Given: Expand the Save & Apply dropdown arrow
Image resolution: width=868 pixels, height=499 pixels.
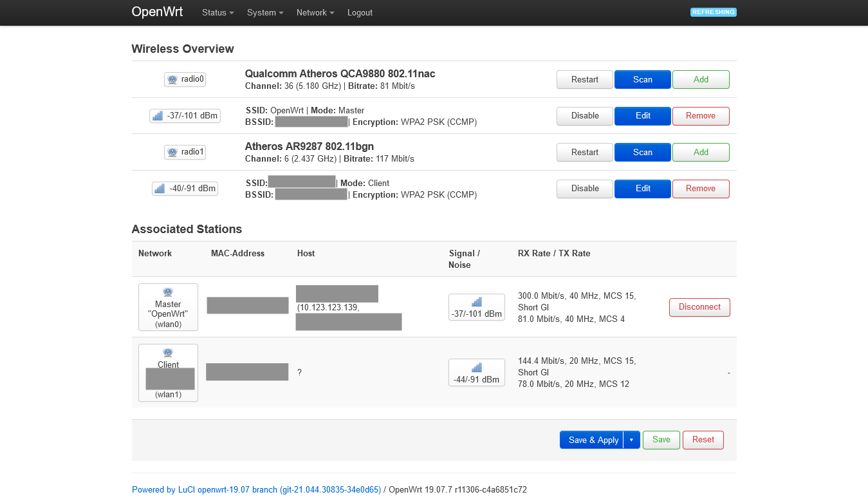Looking at the screenshot, I should point(631,440).
